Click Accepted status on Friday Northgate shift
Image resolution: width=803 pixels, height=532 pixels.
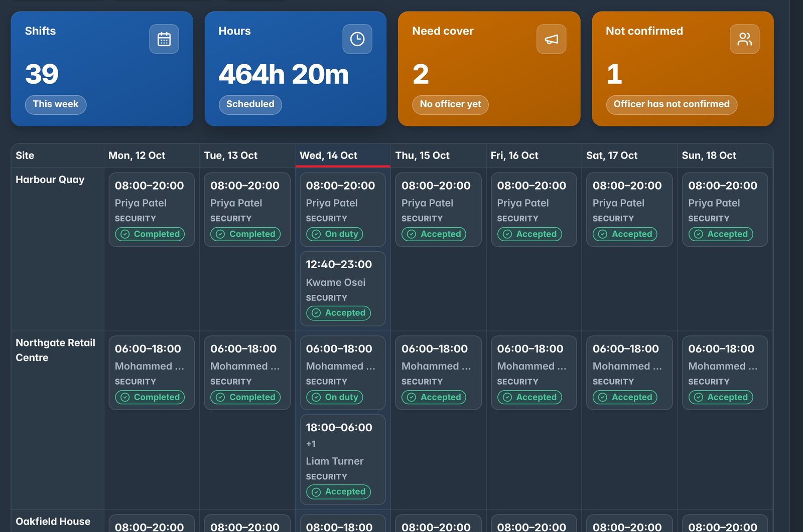pos(529,397)
